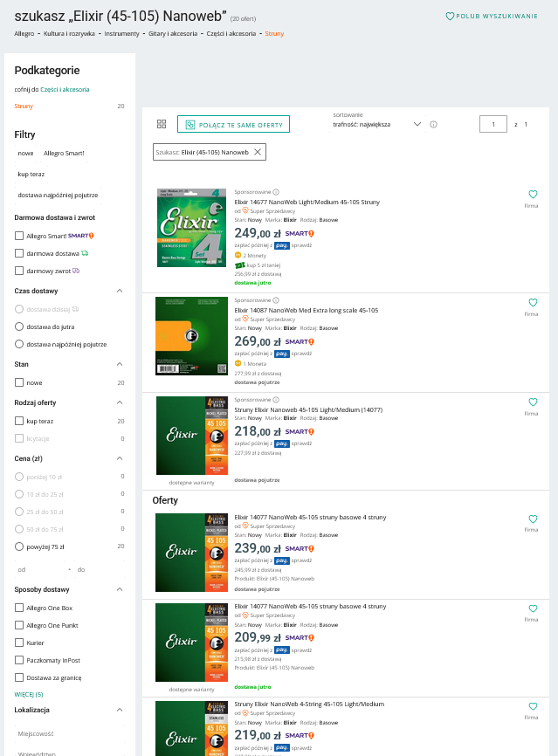This screenshot has width=558, height=756.
Task: Check the nowe condition checkbox
Action: [x=19, y=382]
